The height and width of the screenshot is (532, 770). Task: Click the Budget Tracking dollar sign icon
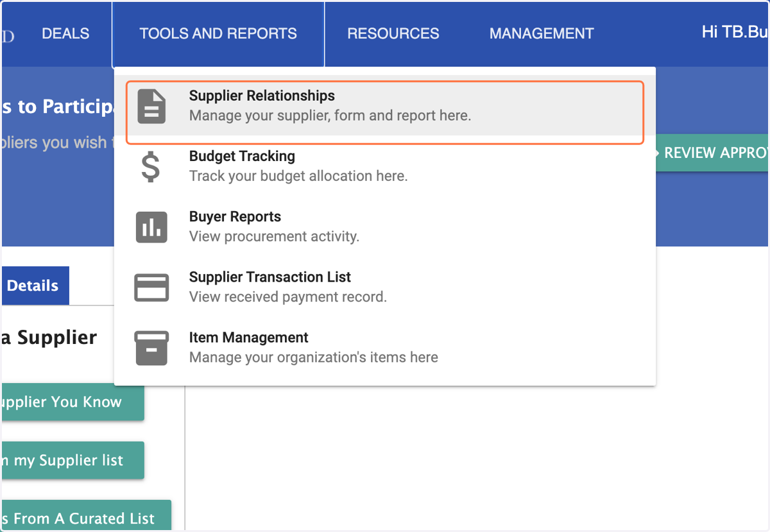(151, 167)
